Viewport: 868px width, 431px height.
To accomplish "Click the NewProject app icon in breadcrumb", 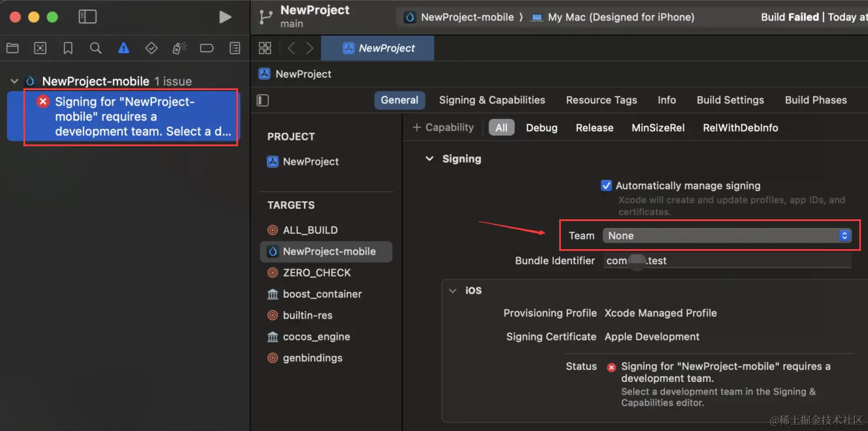I will [x=264, y=74].
